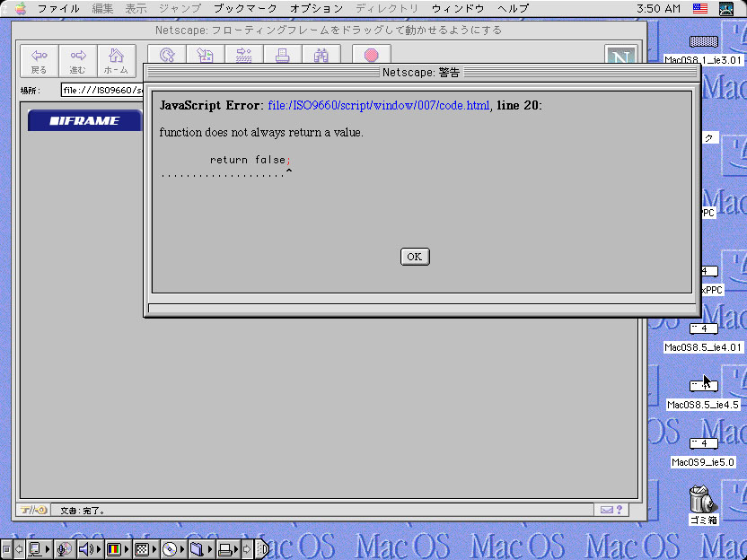Click the 進む (Forward) toolbar button

click(x=77, y=61)
